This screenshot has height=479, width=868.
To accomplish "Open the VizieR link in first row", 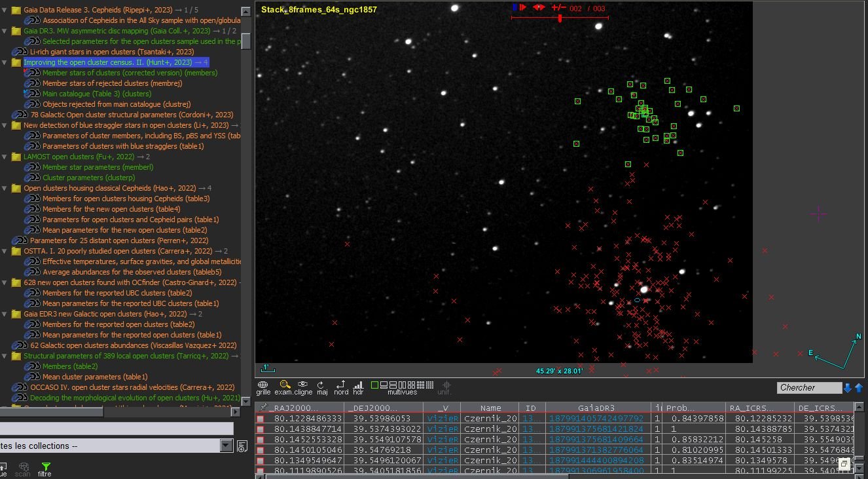I will pos(443,418).
